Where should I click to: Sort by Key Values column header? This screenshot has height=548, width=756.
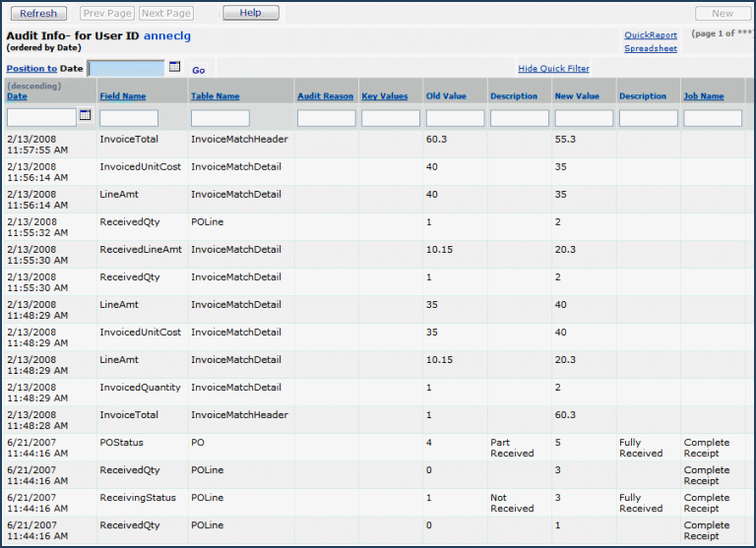pos(384,96)
